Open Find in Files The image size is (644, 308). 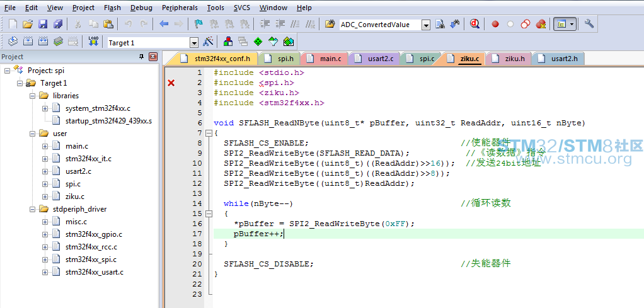tap(330, 24)
